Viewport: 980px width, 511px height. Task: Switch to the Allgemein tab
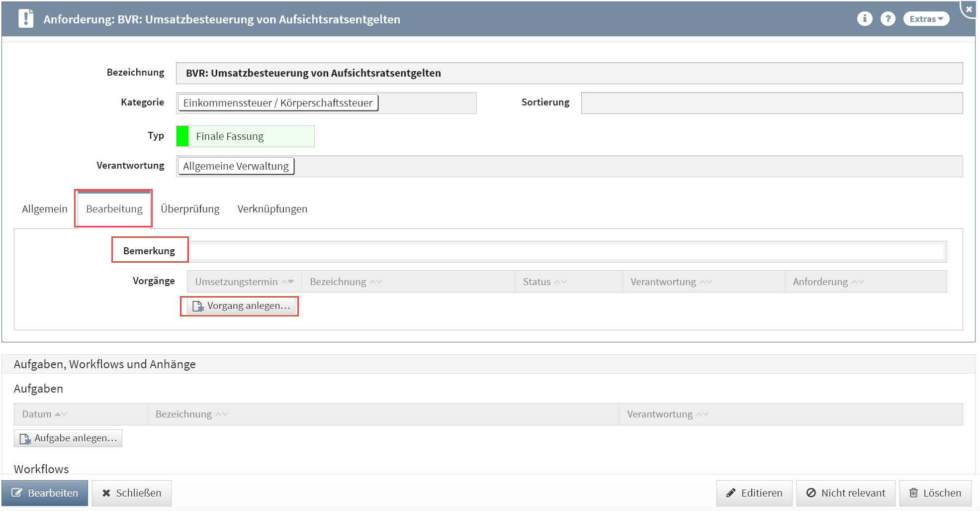[x=45, y=209]
